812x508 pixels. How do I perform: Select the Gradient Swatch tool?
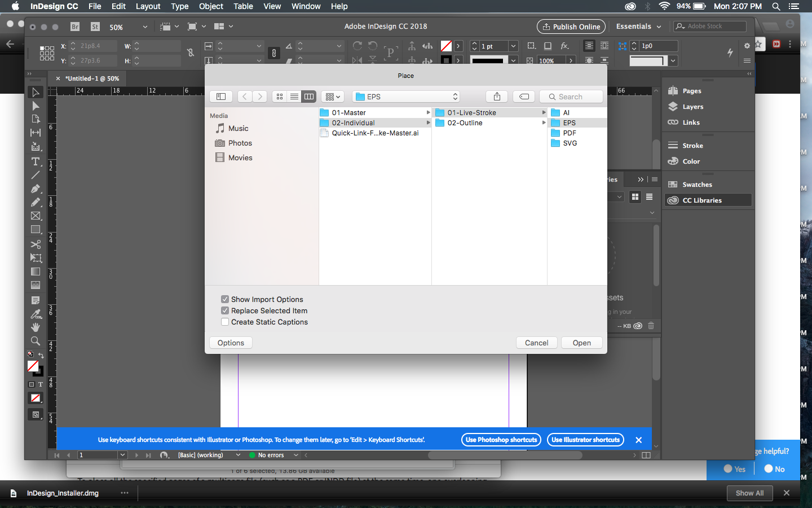[x=36, y=271]
